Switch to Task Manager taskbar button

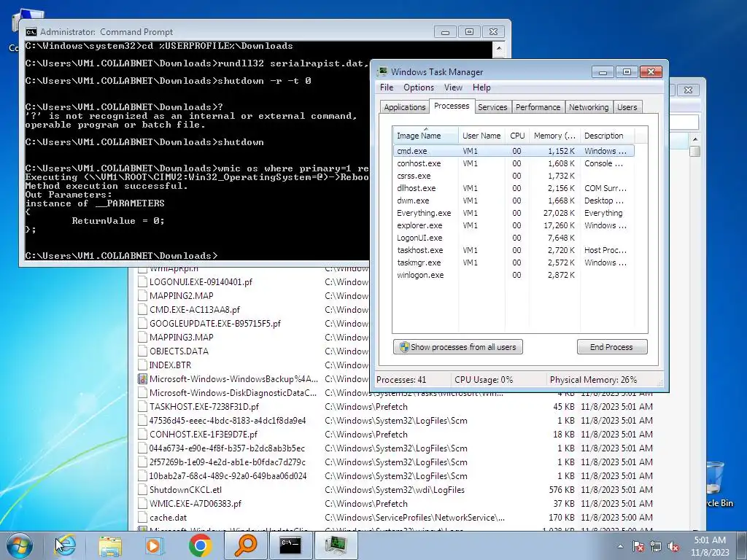pos(336,545)
